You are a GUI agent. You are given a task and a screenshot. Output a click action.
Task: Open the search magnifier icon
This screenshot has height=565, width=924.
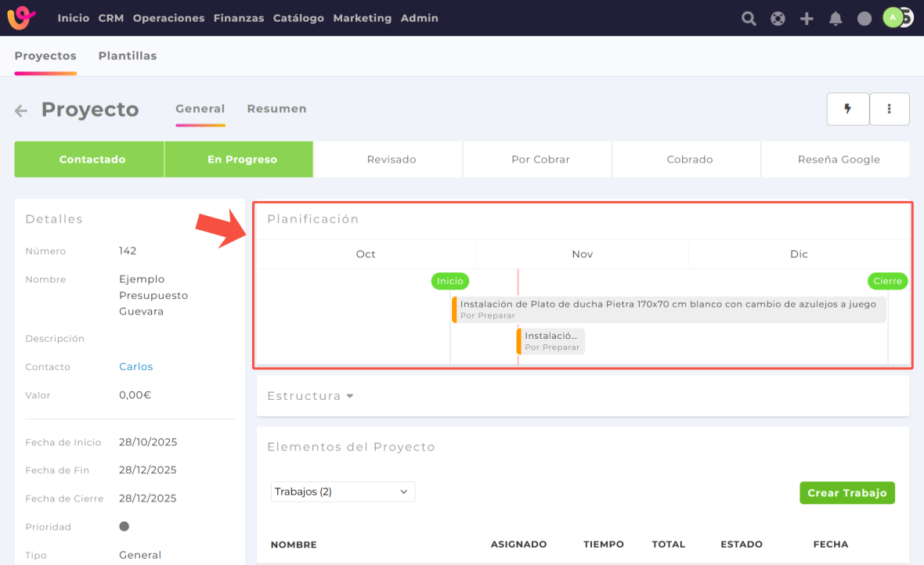click(x=749, y=19)
